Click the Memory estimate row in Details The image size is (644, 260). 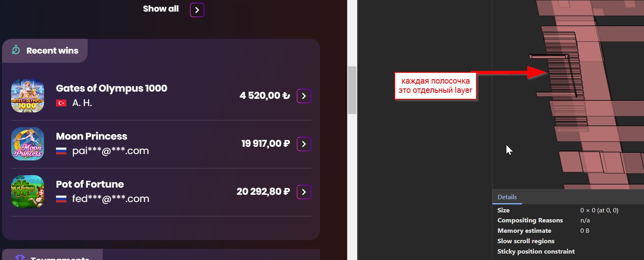click(x=524, y=230)
